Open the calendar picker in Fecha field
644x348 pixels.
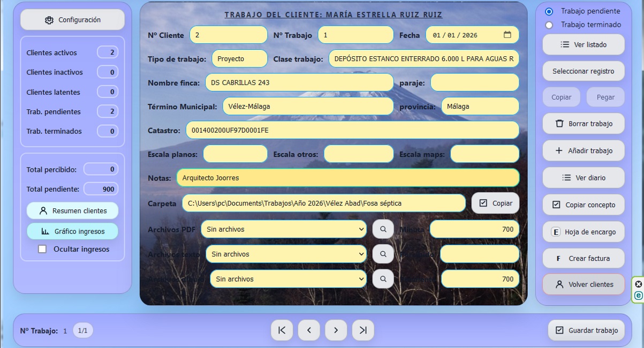click(507, 35)
